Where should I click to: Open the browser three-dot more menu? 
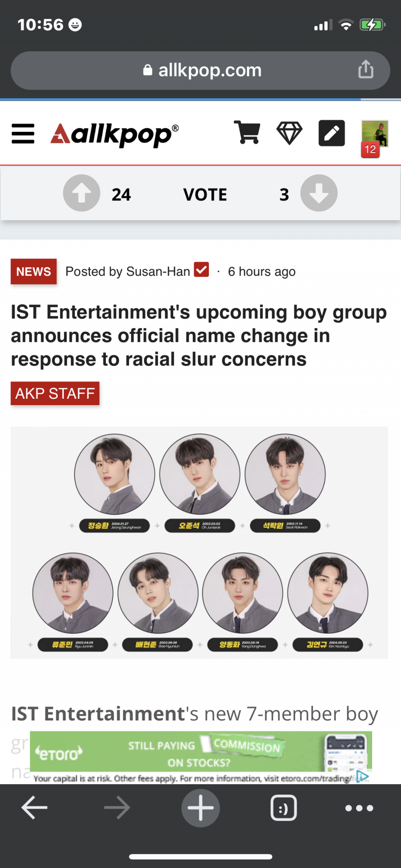pos(359,808)
